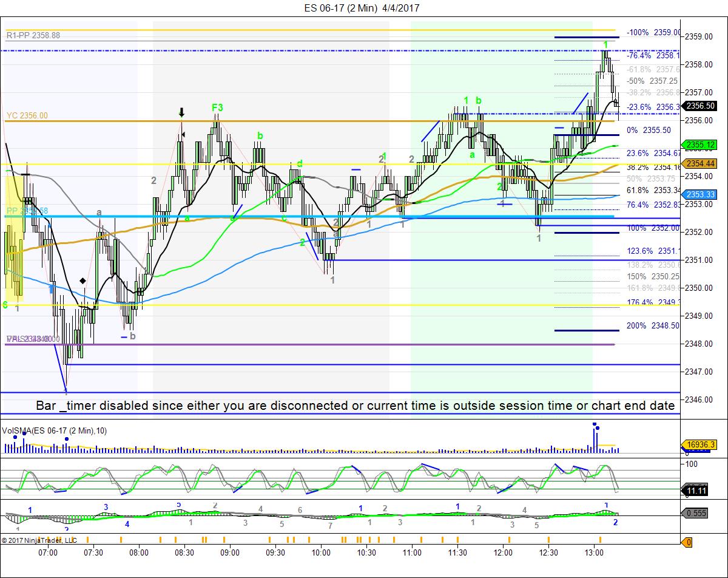
Task: Click the 2358.00 price axis label
Action: [699, 64]
